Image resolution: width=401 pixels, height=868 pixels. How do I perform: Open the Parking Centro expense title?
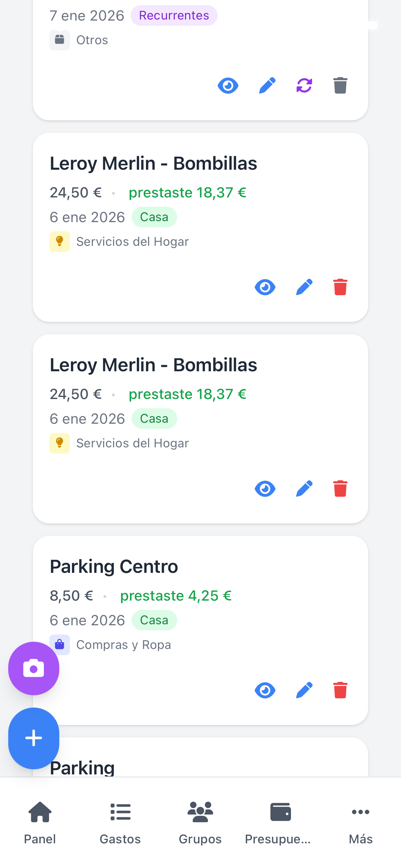114,566
